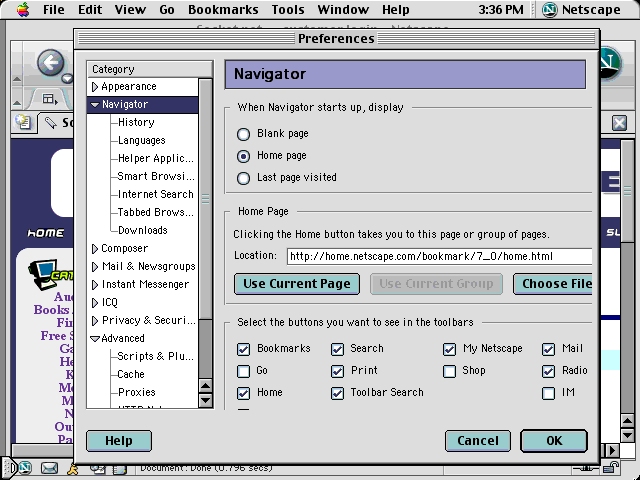This screenshot has height=480, width=640.
Task: Uncheck the Bookmarks toolbar checkbox
Action: tap(244, 349)
